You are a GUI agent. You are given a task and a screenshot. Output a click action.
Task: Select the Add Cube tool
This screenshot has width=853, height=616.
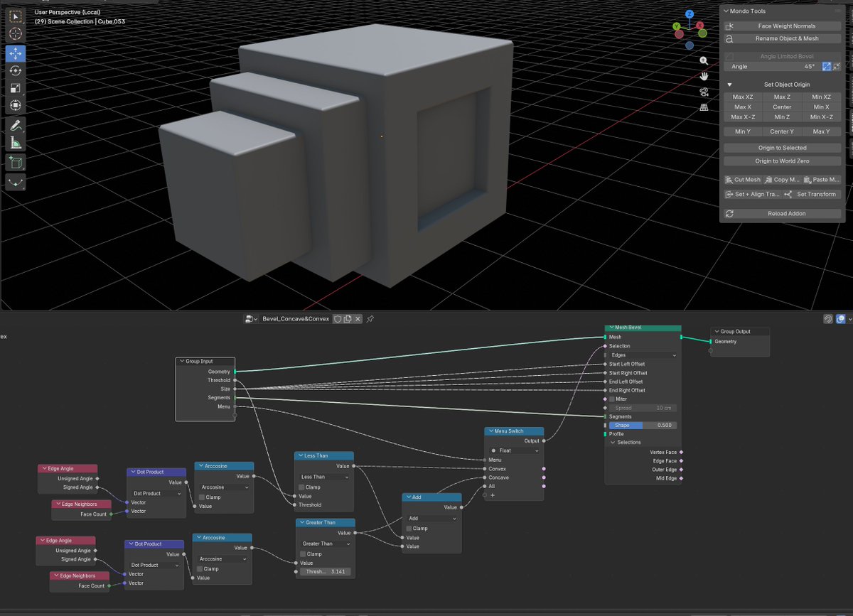[16, 162]
